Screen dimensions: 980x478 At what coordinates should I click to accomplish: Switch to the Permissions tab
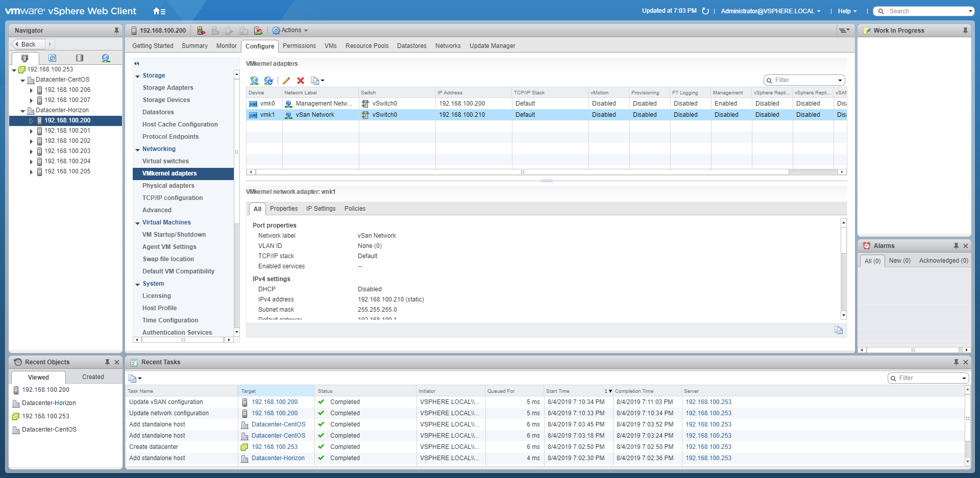299,46
